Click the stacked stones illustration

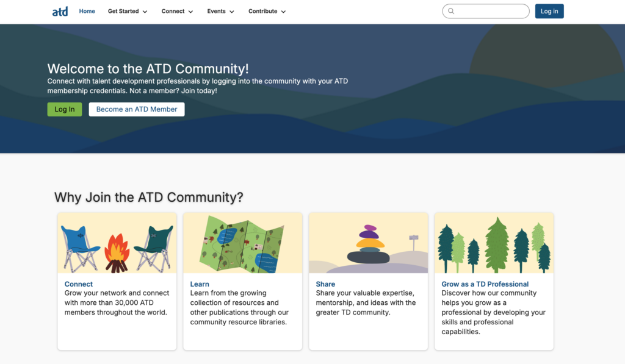(x=368, y=243)
